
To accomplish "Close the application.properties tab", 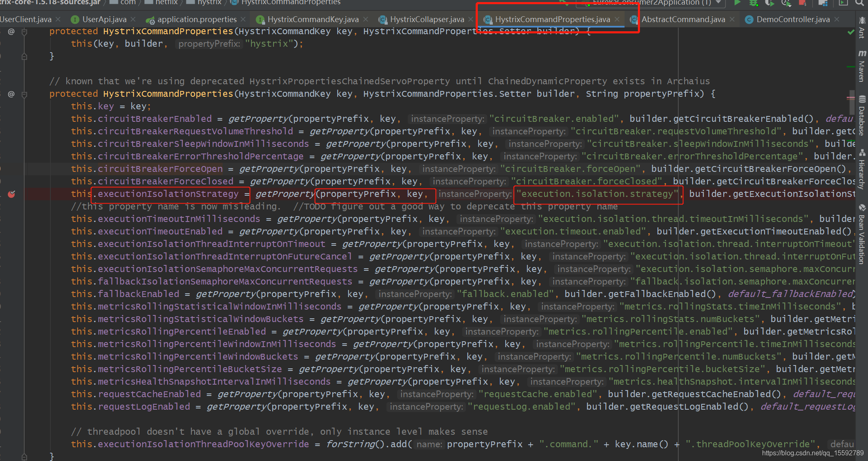I will click(243, 19).
